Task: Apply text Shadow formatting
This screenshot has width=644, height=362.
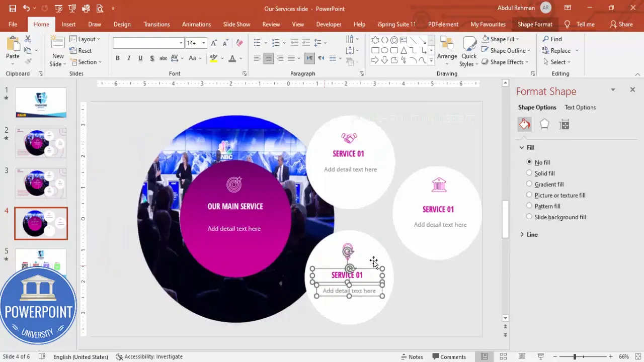Action: coord(151,58)
